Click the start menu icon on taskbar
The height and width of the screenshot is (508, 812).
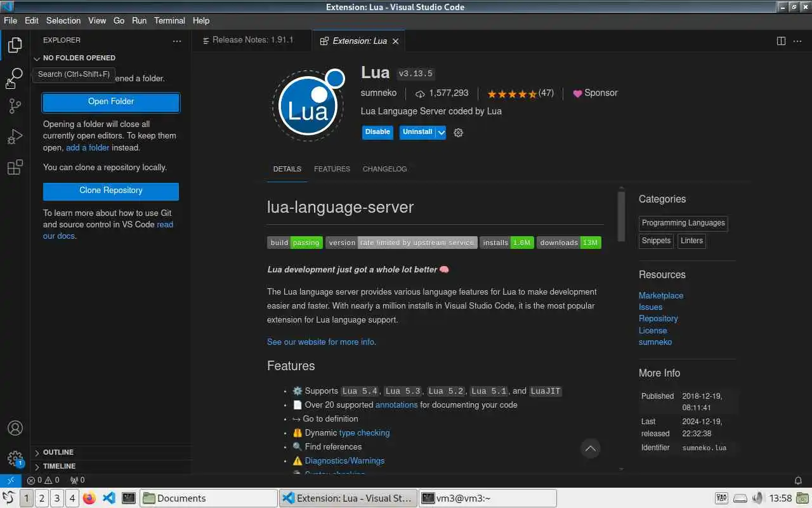click(x=9, y=498)
